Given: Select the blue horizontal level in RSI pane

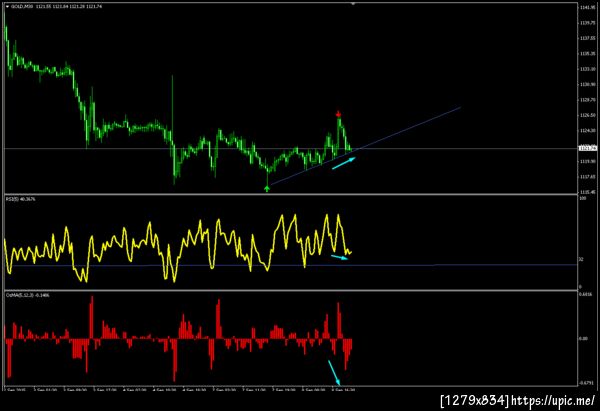Looking at the screenshot, I should 291,265.
